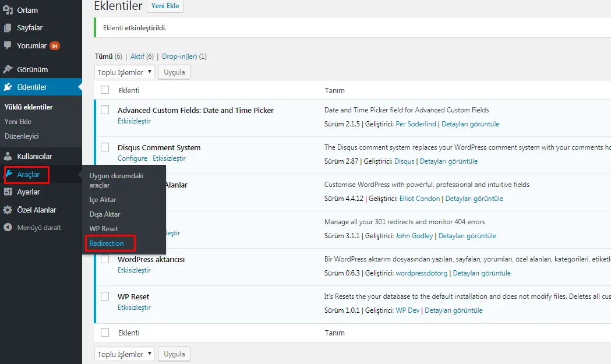Check the Advanced Custom Fields Date and Time Picker checkbox

[105, 110]
